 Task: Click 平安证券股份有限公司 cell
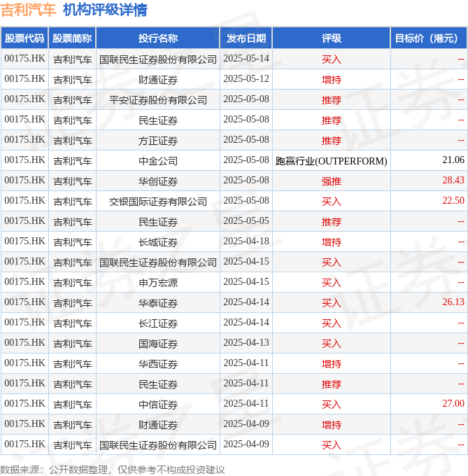coord(158,100)
